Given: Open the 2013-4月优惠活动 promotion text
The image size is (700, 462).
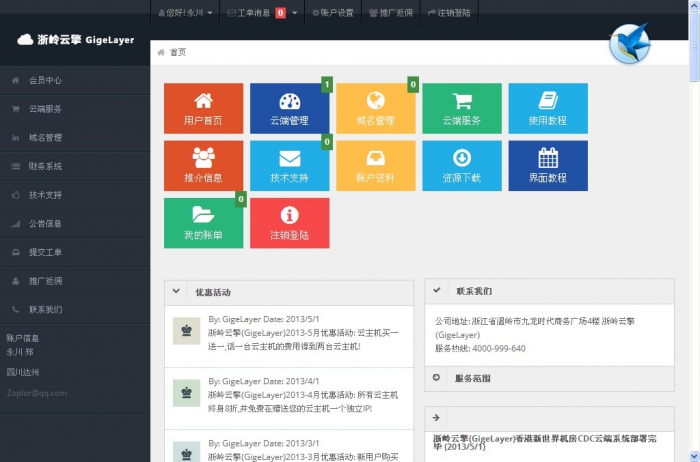Looking at the screenshot, I should coord(303,401).
